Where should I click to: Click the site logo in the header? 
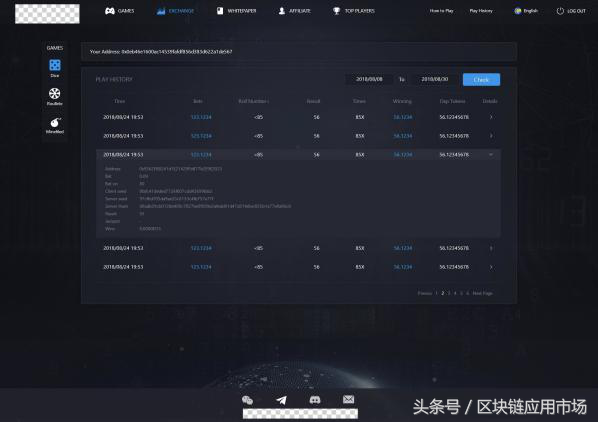47,14
